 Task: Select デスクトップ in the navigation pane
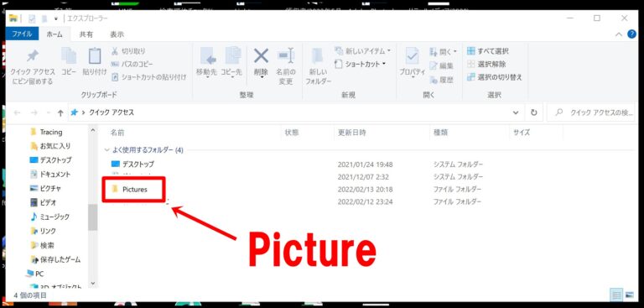50,160
